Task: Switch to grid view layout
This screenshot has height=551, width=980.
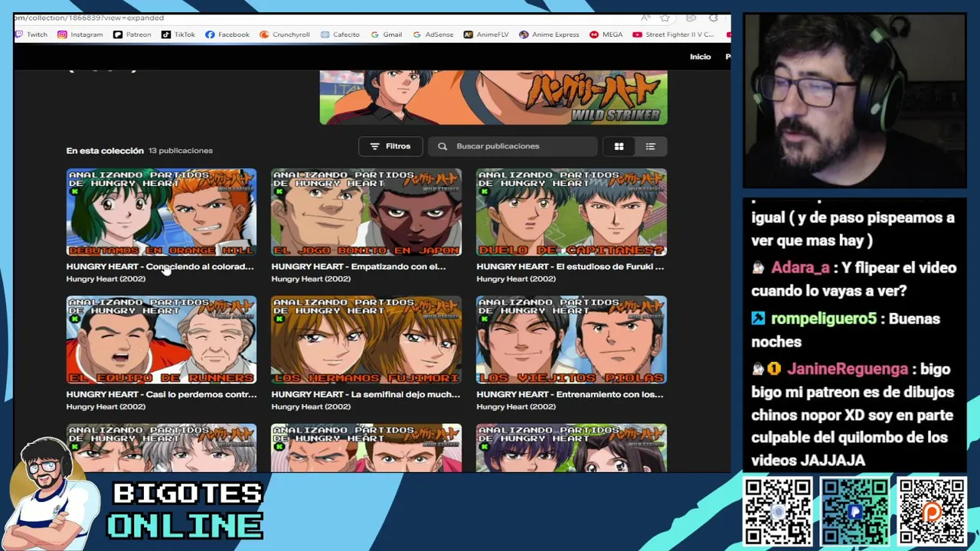Action: (x=619, y=146)
